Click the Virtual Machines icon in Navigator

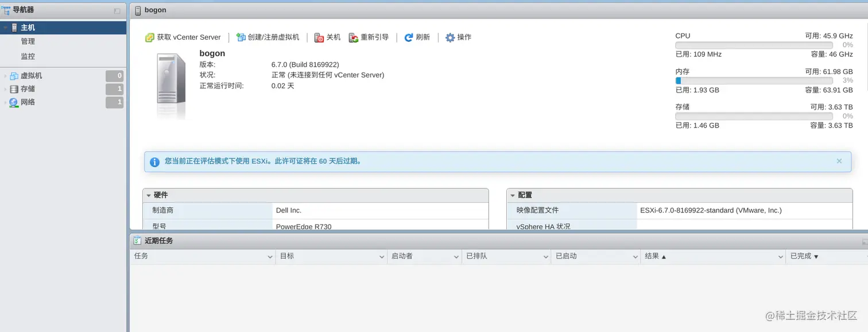click(x=14, y=76)
